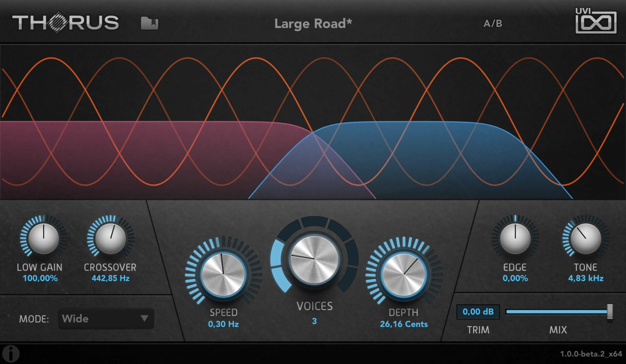Click the Mode dropdown arrow
The image size is (626, 364).
click(x=144, y=318)
